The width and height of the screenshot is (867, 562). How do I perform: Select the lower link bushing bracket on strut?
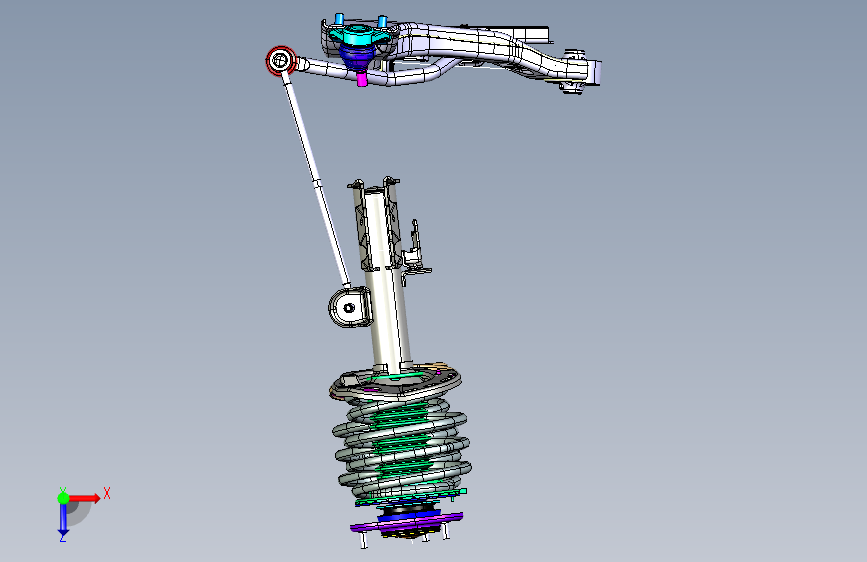pos(349,307)
